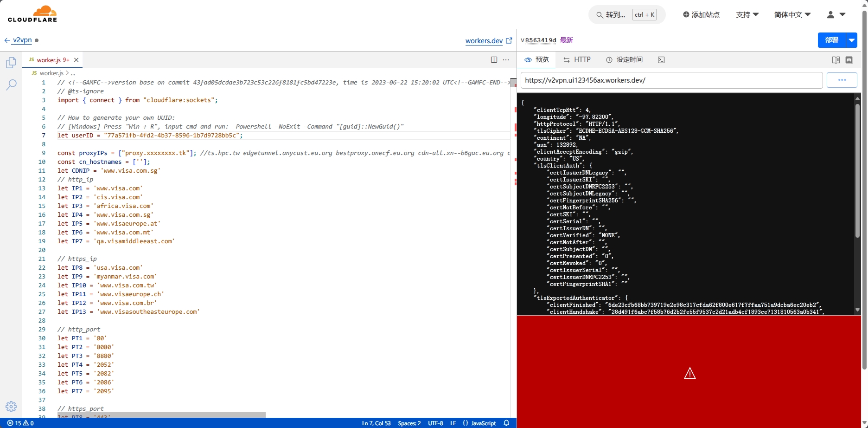The height and width of the screenshot is (428, 868).
Task: Click the notifications bell in status bar
Action: pos(506,423)
